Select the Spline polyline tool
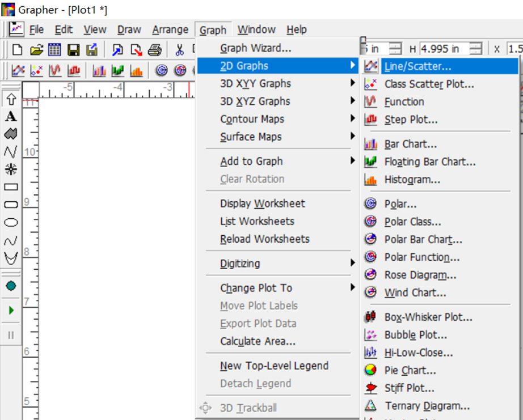523x420 pixels. 11,240
